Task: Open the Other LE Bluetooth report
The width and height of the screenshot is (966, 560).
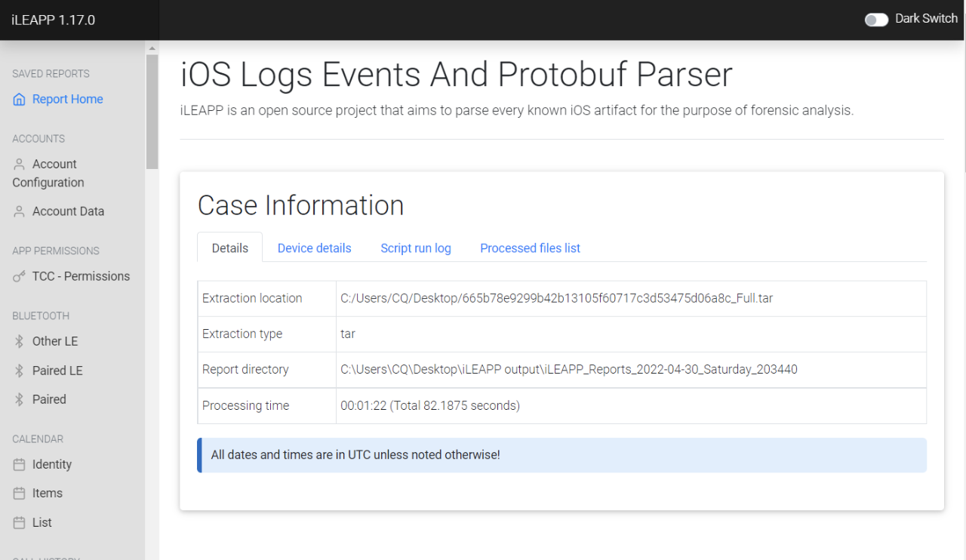Action: click(x=55, y=342)
